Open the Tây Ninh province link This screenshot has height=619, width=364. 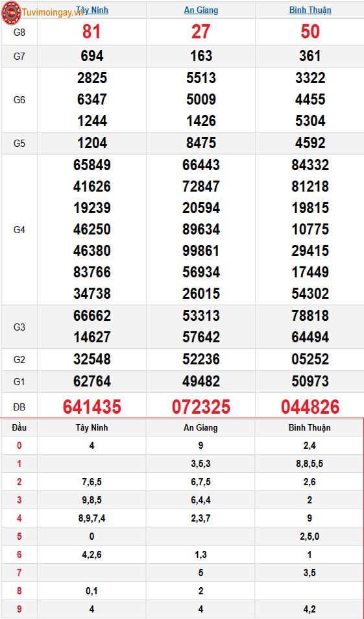point(92,10)
